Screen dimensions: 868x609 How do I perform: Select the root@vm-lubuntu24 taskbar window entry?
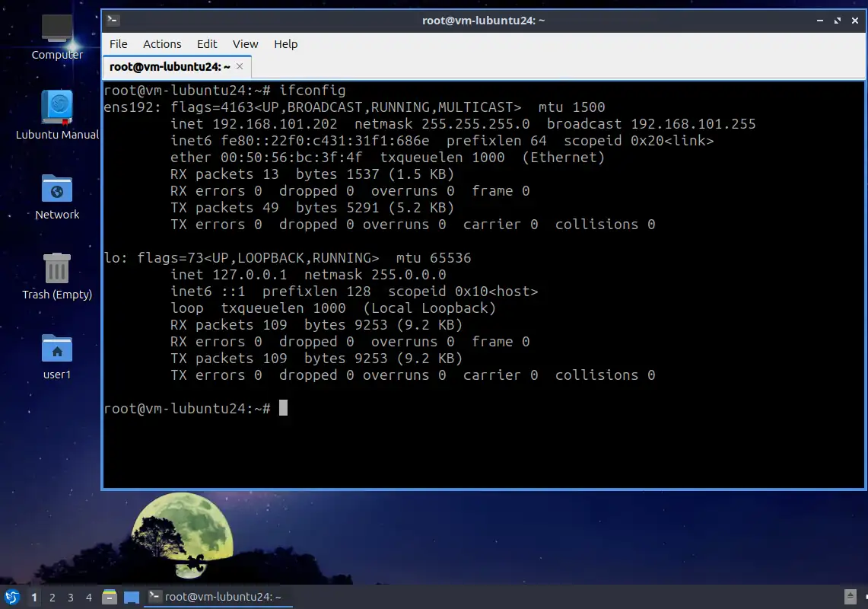(x=218, y=597)
